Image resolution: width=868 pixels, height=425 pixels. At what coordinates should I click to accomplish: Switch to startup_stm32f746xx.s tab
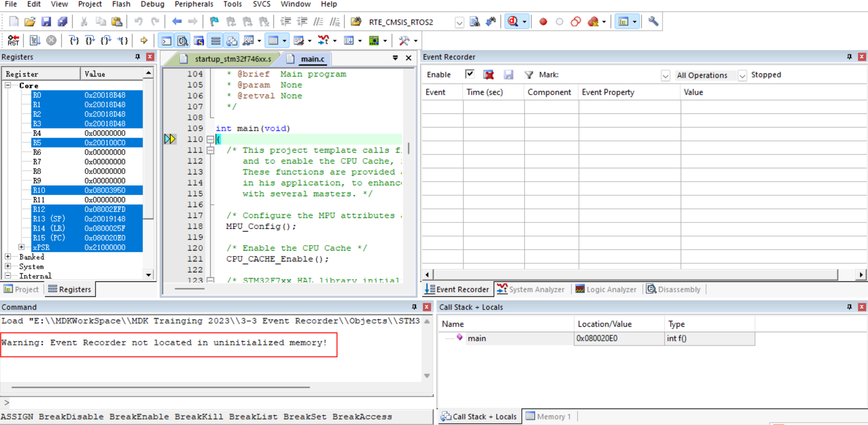(x=233, y=59)
